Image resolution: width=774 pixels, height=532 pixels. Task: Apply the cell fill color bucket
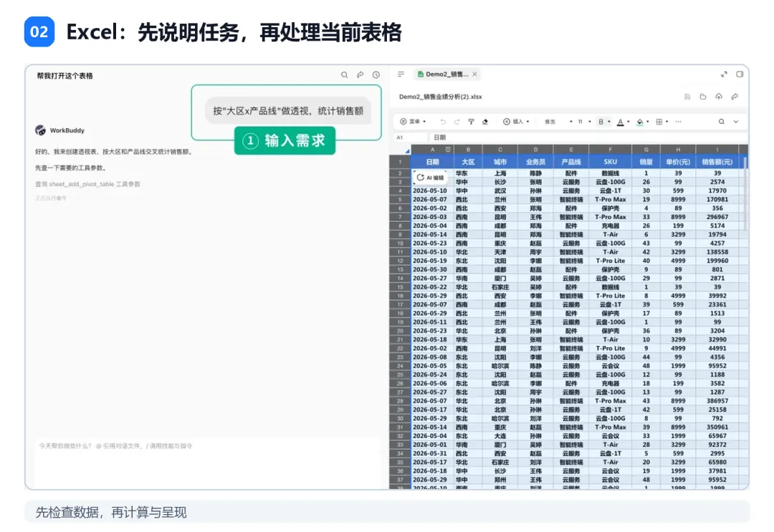(640, 122)
